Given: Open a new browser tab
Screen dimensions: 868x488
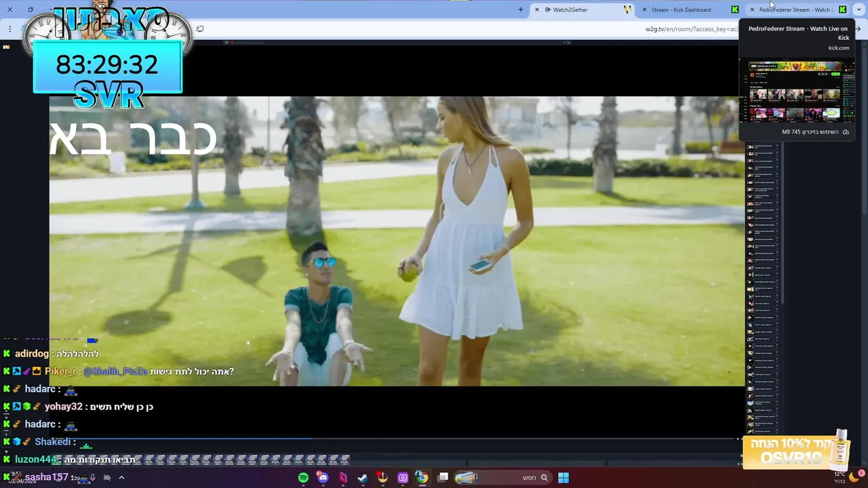Looking at the screenshot, I should (x=521, y=9).
